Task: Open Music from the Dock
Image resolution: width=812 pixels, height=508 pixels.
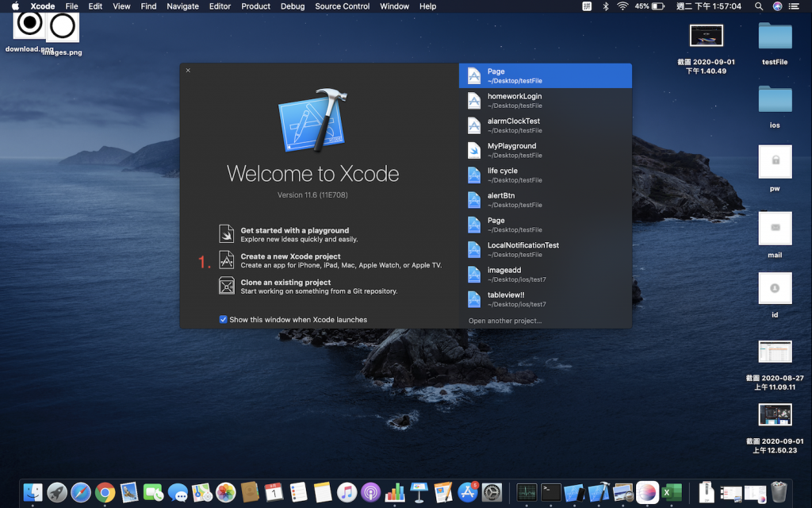Action: [x=347, y=492]
